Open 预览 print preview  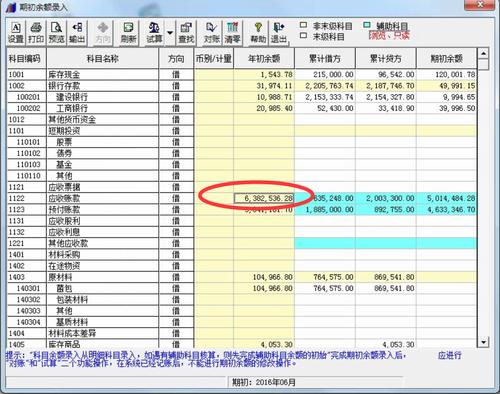(56, 33)
